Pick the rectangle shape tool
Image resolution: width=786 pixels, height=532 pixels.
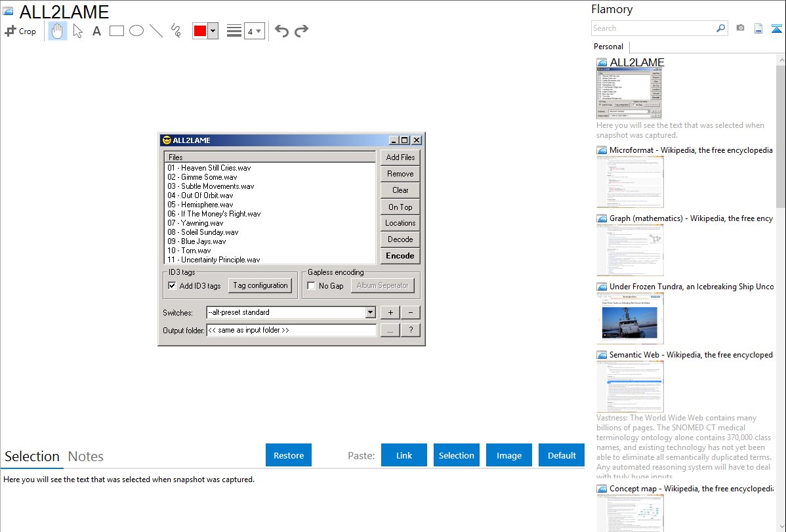pos(116,31)
